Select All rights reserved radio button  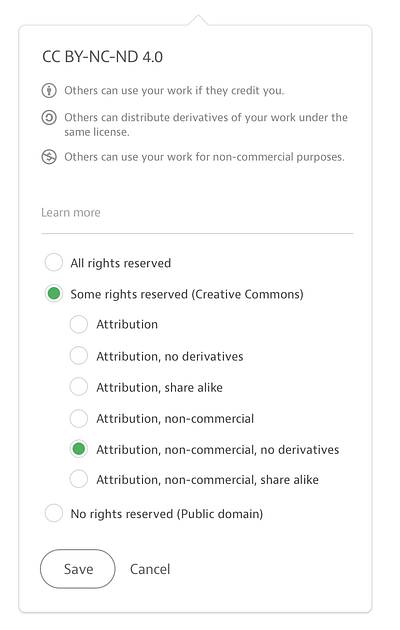coord(54,263)
